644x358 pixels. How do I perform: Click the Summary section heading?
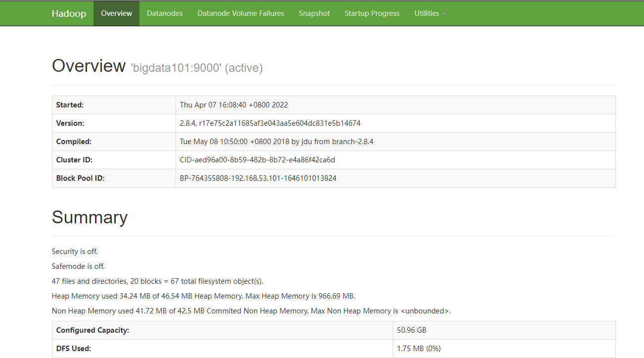[x=90, y=217]
